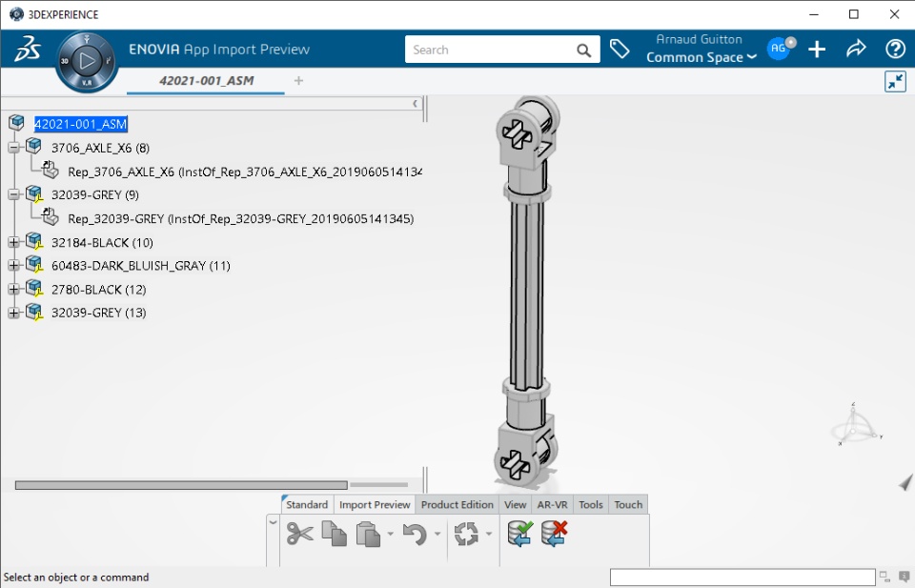Select 32039-GREY (13) in tree
Viewport: 915px width, 588px height.
(x=98, y=313)
